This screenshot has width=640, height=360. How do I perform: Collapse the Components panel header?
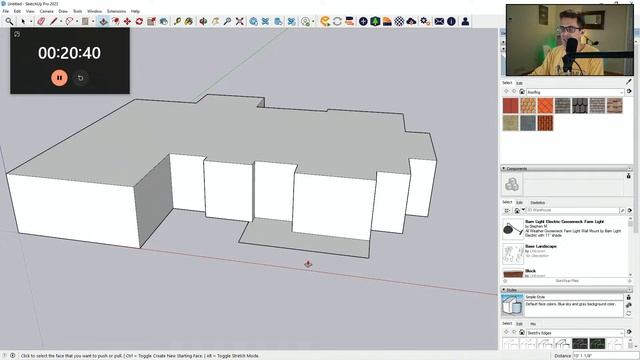pyautogui.click(x=566, y=168)
